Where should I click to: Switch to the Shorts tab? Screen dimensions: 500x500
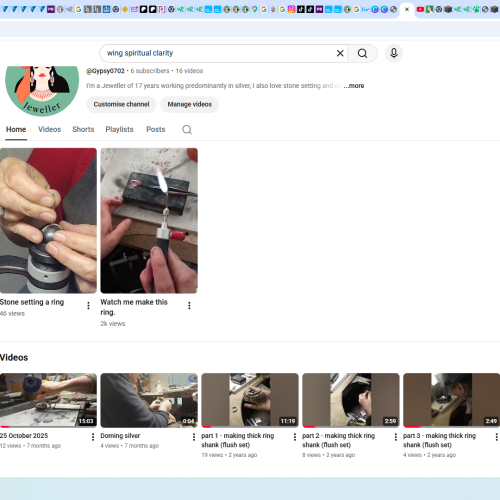tap(83, 129)
